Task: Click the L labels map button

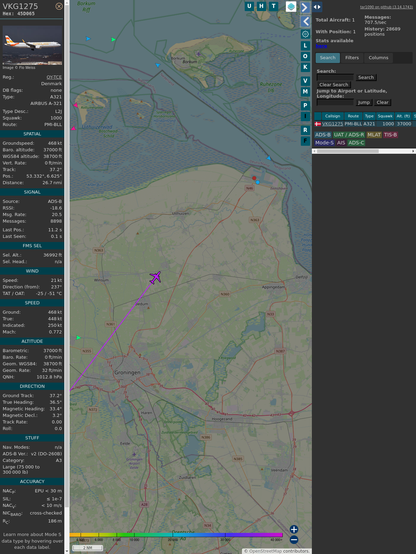Action: (305, 46)
